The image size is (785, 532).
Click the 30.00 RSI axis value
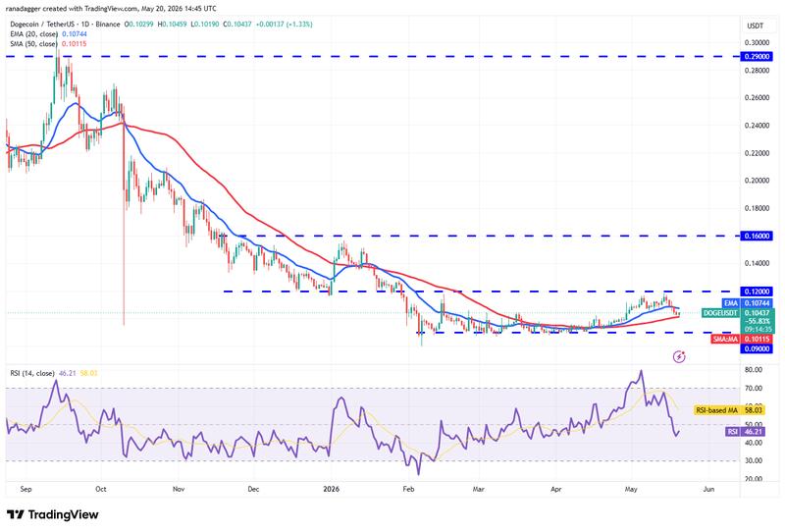(x=754, y=461)
